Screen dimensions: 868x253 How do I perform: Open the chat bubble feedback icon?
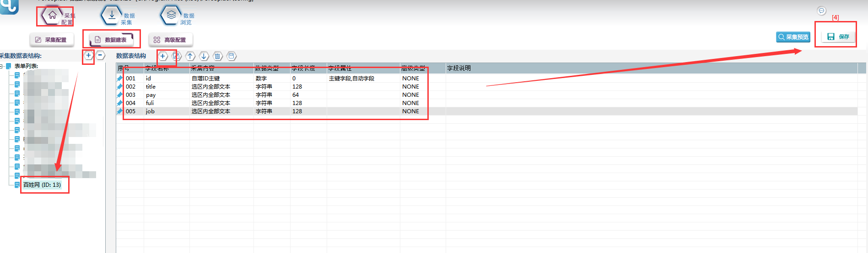click(822, 11)
